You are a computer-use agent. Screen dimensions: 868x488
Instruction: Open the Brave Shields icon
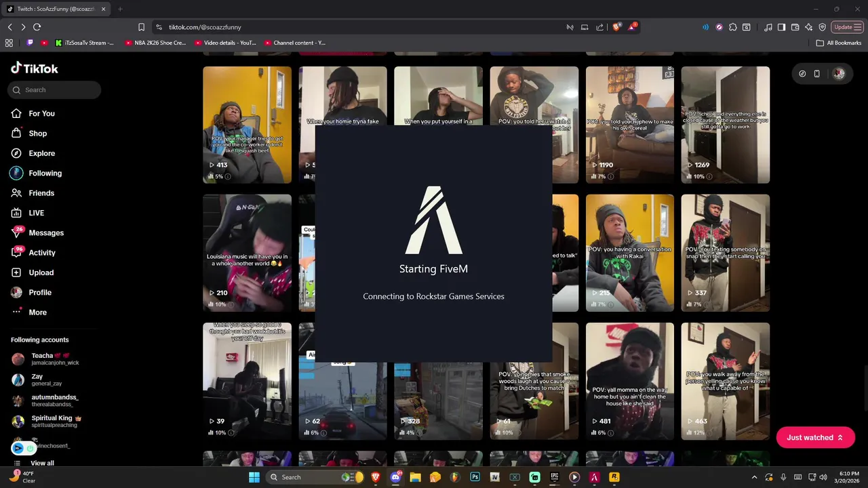(616, 27)
